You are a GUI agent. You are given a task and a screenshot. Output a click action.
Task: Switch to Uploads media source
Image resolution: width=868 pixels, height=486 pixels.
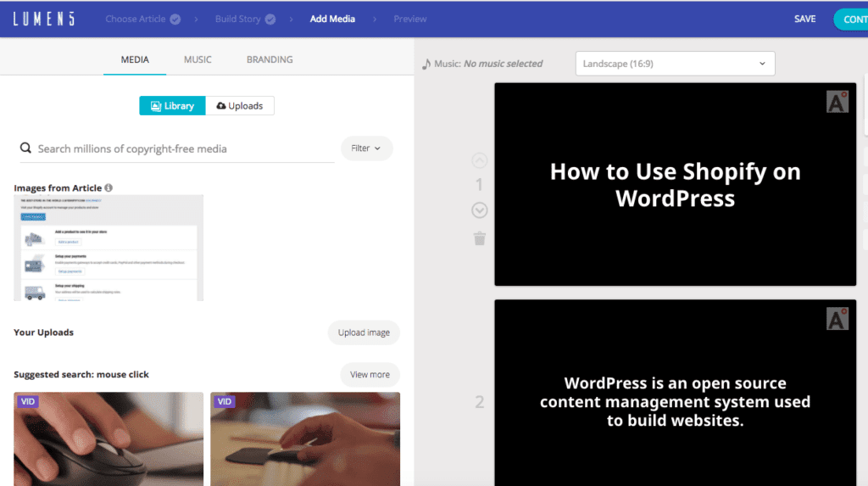(239, 106)
